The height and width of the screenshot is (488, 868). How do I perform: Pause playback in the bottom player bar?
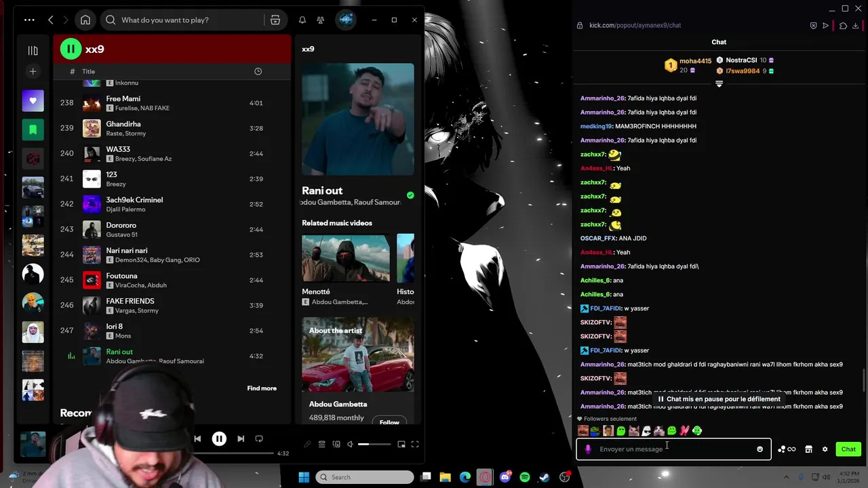pyautogui.click(x=219, y=439)
